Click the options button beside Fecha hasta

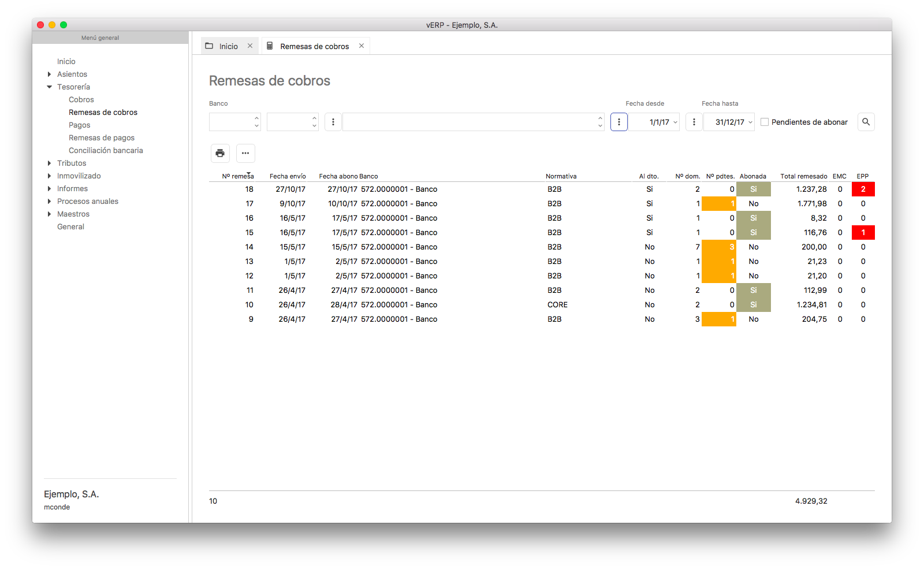tap(694, 122)
